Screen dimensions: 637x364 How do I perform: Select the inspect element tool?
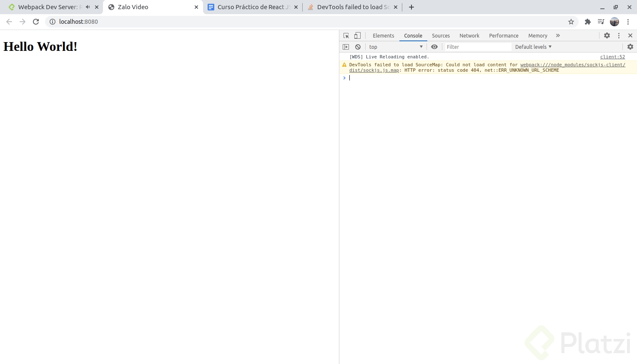click(346, 35)
